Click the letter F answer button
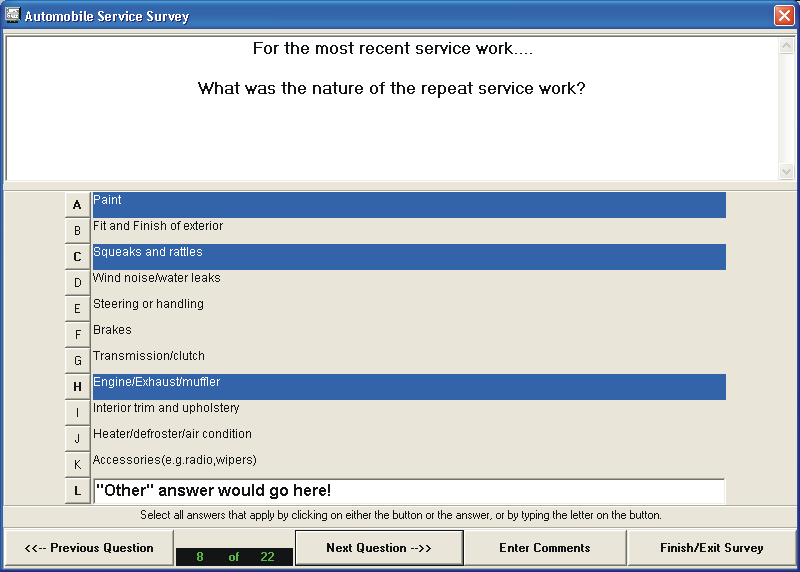The image size is (800, 572). [78, 335]
